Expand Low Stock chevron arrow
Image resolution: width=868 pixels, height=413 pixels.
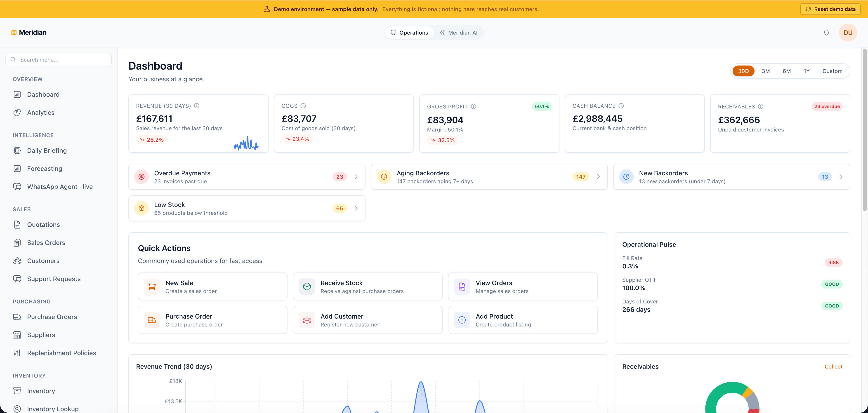pos(356,208)
